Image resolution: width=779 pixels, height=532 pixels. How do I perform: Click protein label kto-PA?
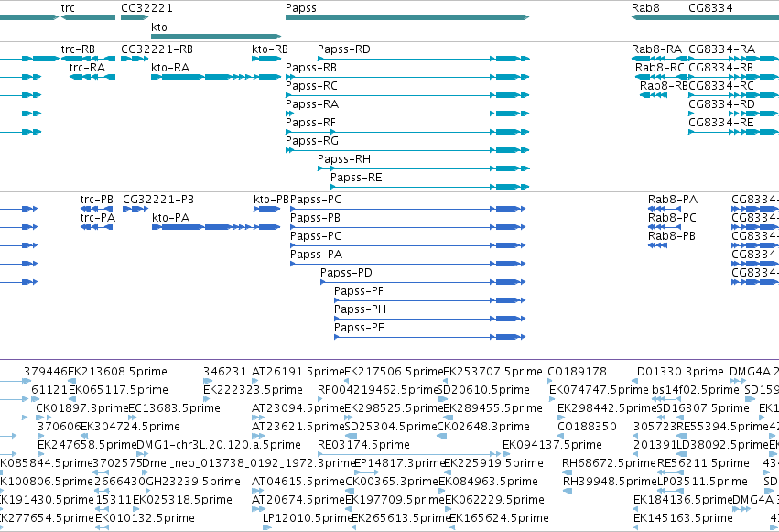click(x=171, y=218)
